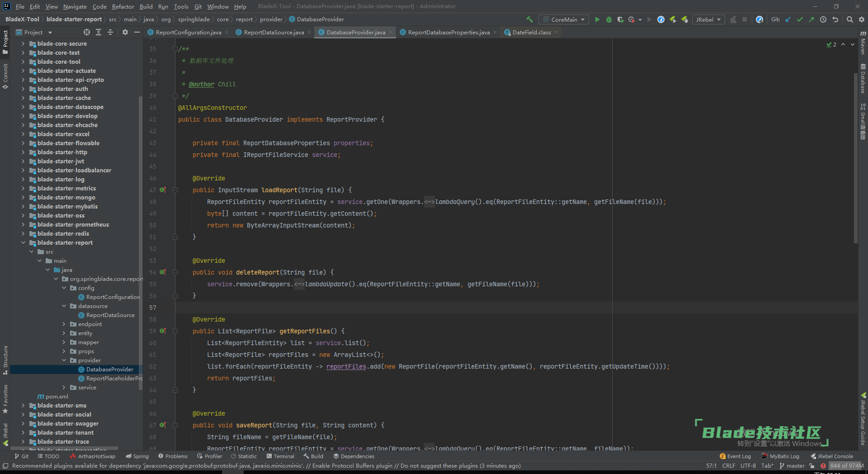Toggle the JRebel sidebar tool button
868x474 pixels.
click(5, 435)
